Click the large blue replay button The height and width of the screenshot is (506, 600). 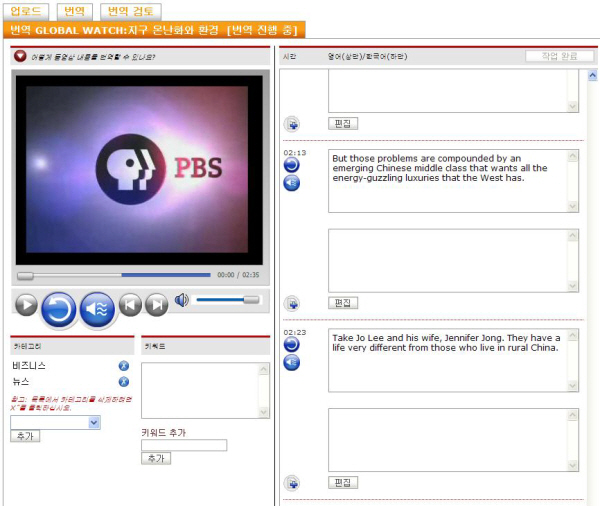[59, 309]
